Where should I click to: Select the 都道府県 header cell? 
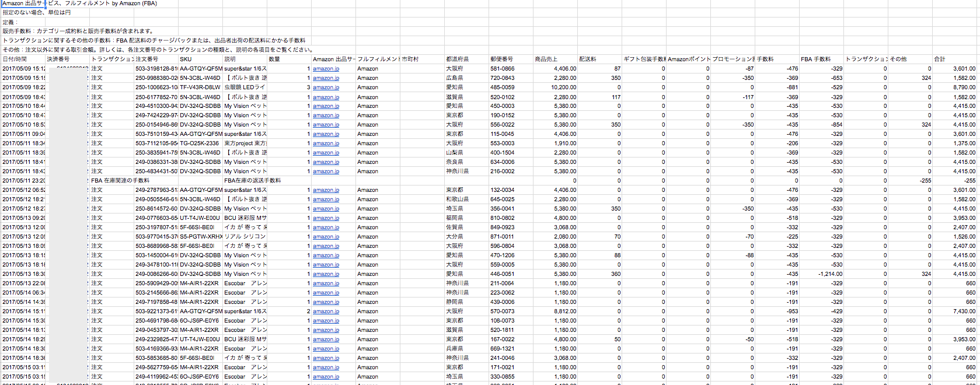point(466,60)
